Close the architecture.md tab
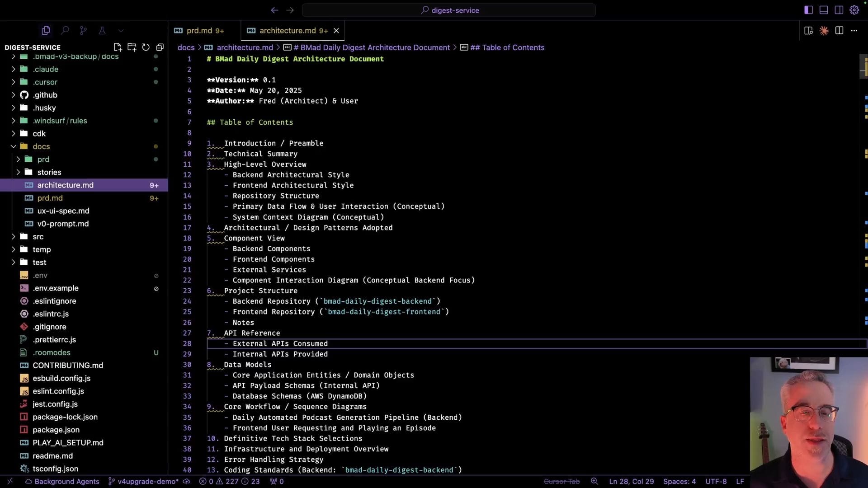 click(336, 30)
